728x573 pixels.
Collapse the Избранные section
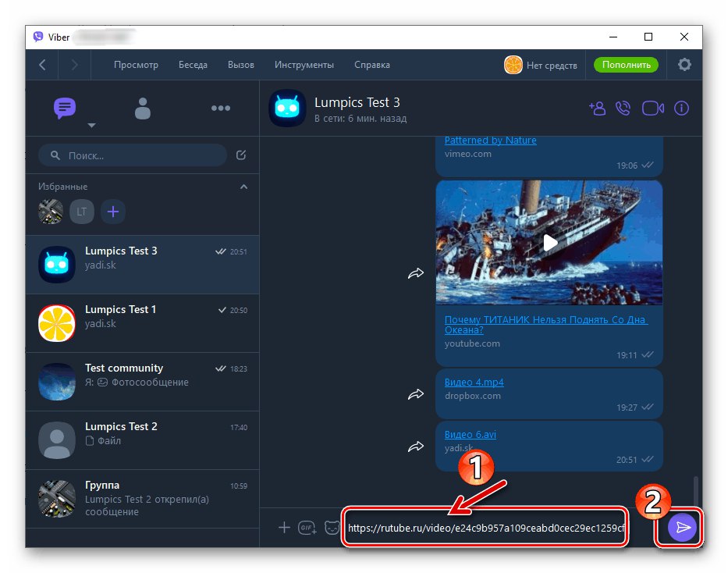(243, 187)
